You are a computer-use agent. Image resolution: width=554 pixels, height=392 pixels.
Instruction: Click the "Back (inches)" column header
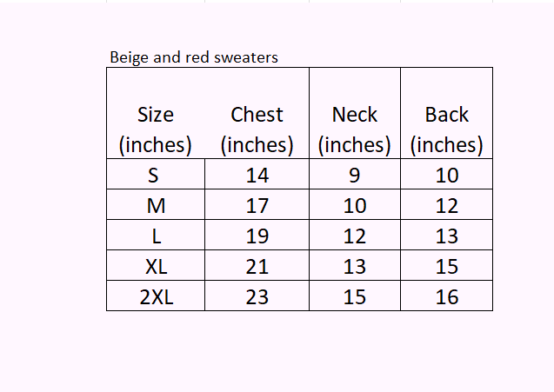tap(447, 130)
